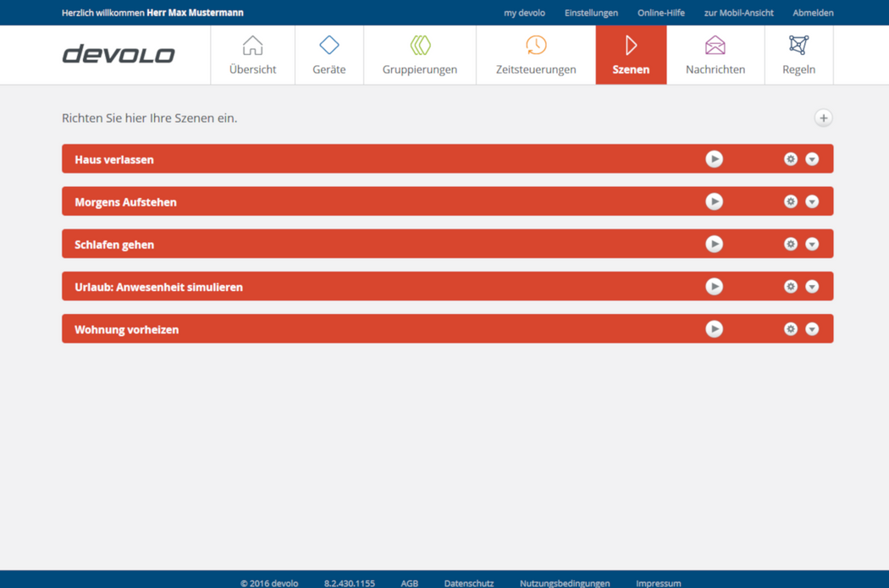View the Nachrichten tab
The height and width of the screenshot is (588, 889).
(715, 55)
